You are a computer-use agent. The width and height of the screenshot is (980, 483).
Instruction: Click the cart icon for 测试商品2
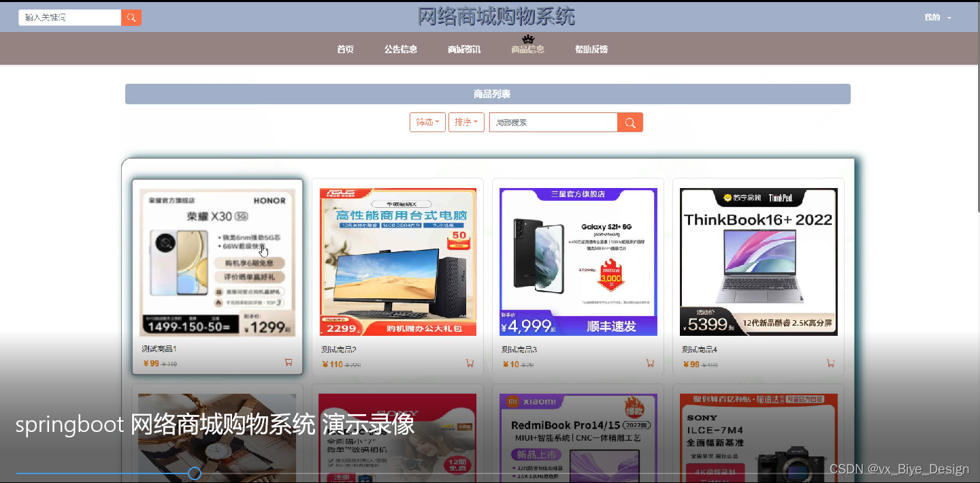[x=470, y=363]
